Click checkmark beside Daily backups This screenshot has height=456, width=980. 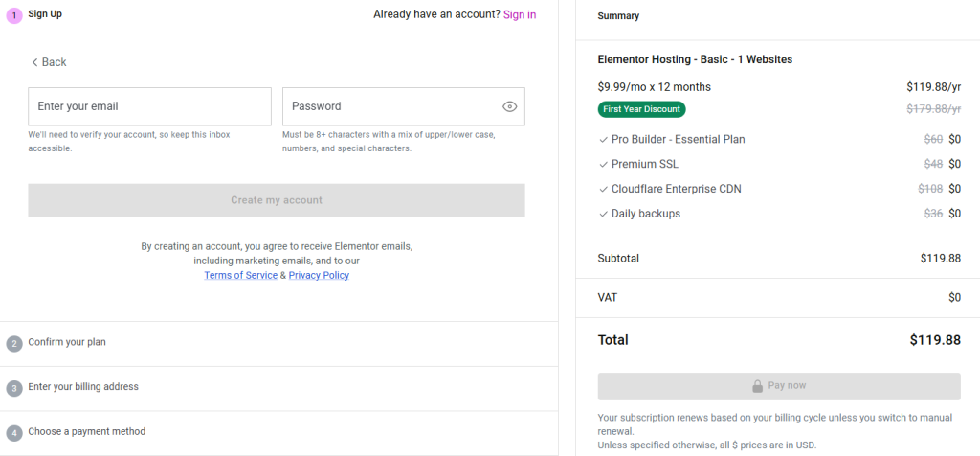[603, 214]
